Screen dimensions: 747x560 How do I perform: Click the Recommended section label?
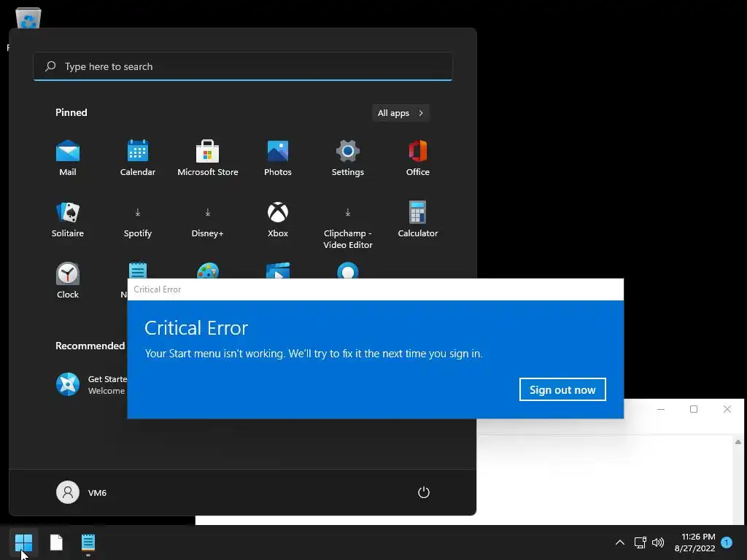coord(90,346)
